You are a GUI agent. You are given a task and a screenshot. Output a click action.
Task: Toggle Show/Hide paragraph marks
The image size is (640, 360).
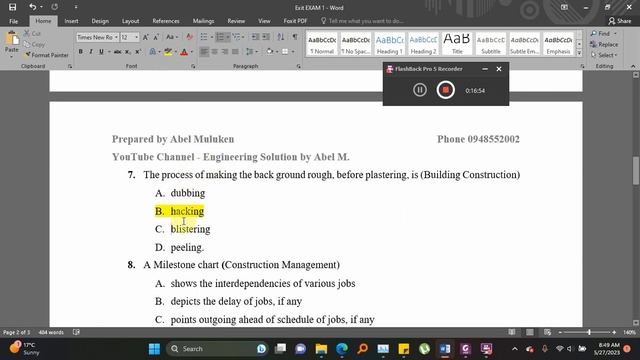[295, 37]
